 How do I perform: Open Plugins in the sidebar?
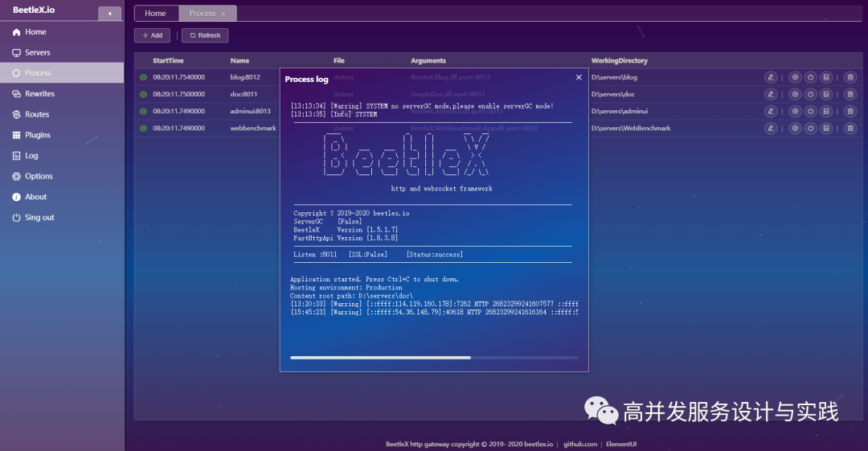(62, 134)
